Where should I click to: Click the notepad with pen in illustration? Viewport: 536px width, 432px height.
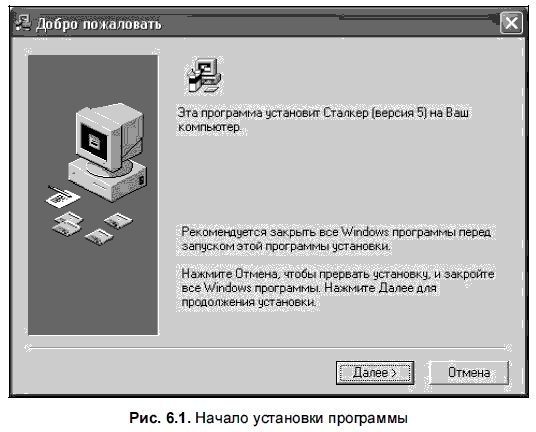tap(62, 195)
